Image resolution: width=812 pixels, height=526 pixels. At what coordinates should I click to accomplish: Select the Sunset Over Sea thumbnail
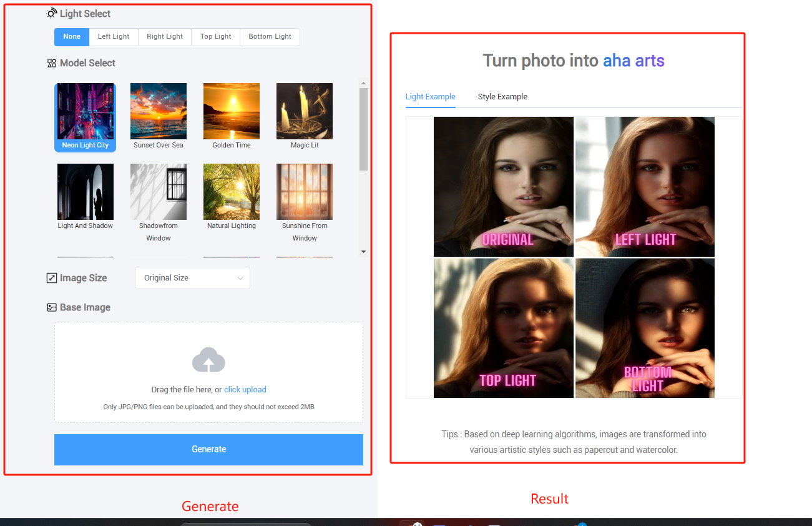(158, 111)
